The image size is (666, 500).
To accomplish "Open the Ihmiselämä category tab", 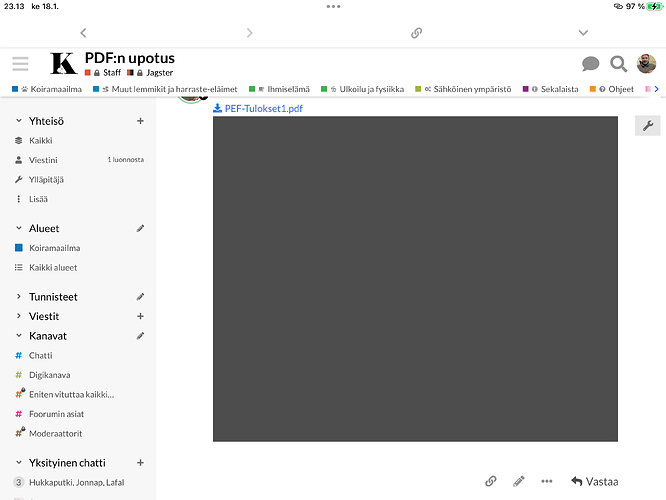I will coord(279,89).
